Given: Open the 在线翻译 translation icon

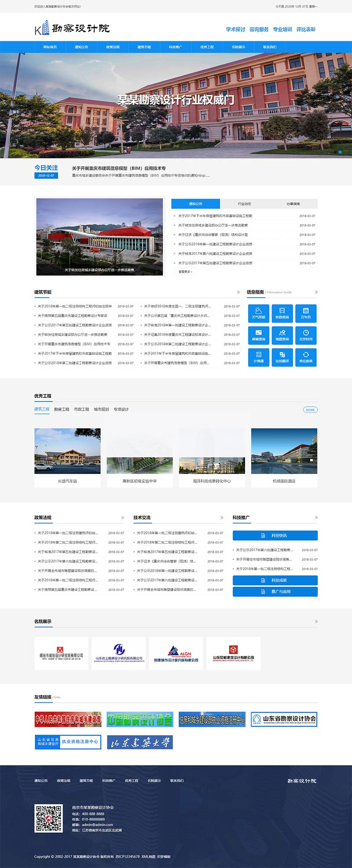Looking at the screenshot, I should coord(282,357).
